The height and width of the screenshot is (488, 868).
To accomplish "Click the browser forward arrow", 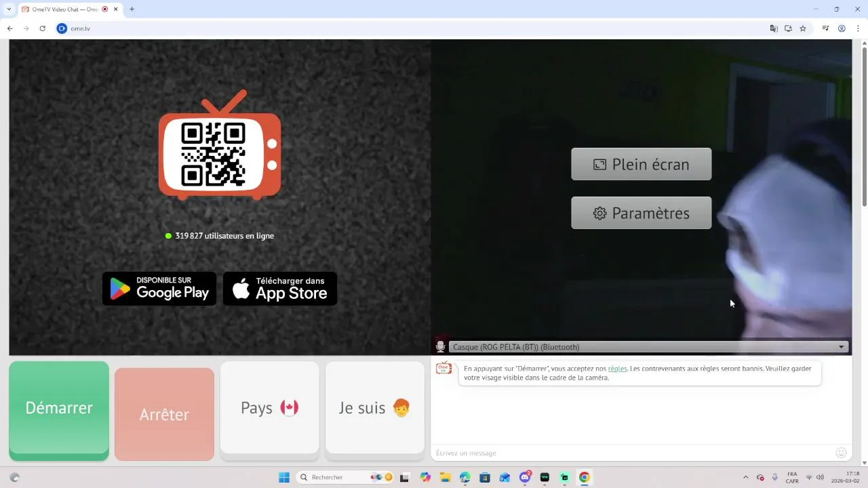I will tap(26, 28).
